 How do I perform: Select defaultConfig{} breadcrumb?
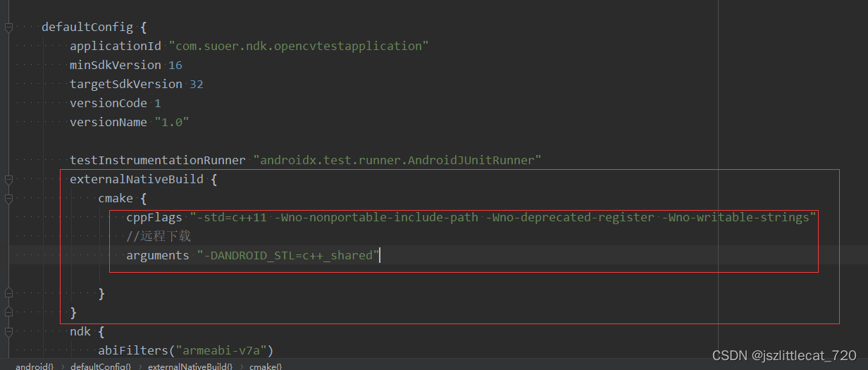pyautogui.click(x=101, y=366)
